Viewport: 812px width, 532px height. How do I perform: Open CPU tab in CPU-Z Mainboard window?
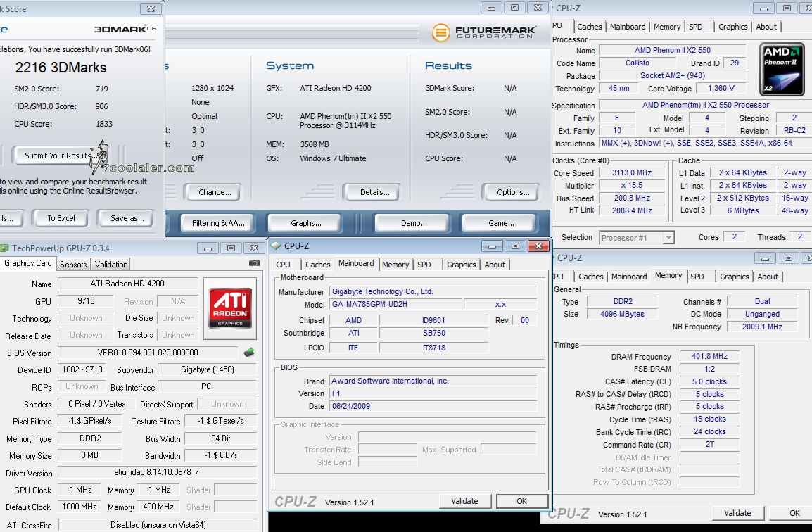[284, 264]
